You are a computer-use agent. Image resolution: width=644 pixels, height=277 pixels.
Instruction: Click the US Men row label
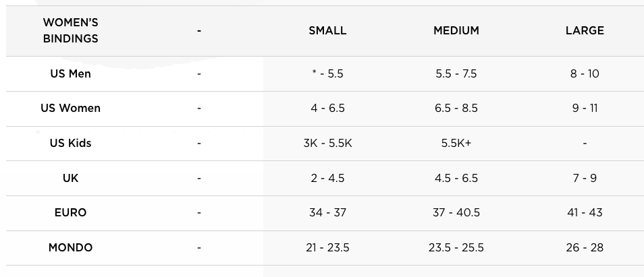tap(71, 73)
